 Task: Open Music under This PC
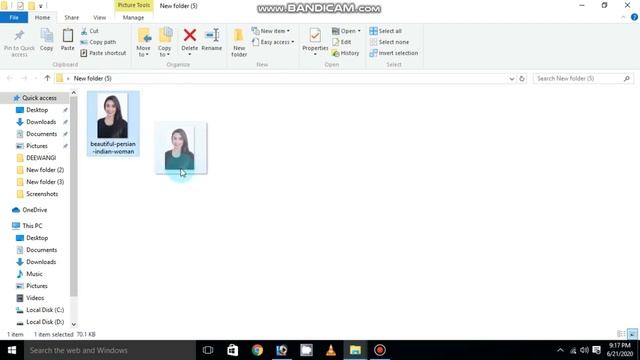[34, 274]
